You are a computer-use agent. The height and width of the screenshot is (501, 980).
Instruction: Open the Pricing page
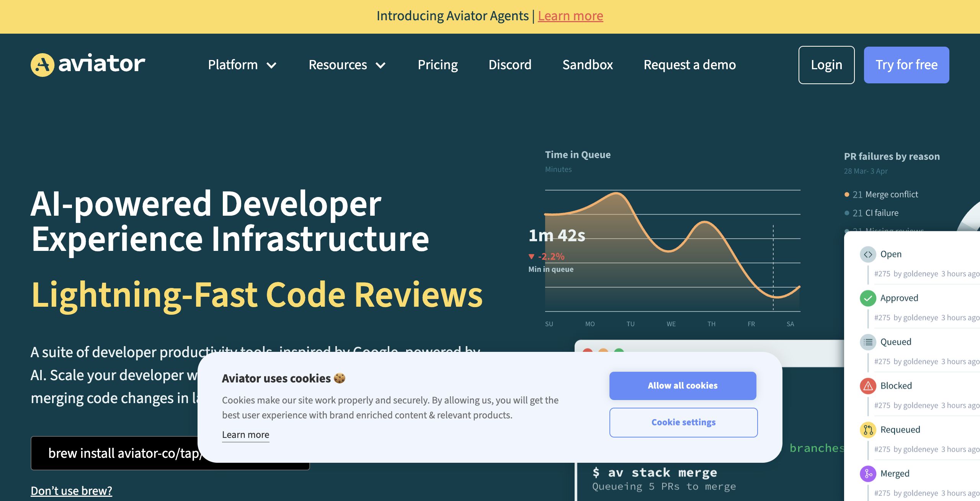438,65
